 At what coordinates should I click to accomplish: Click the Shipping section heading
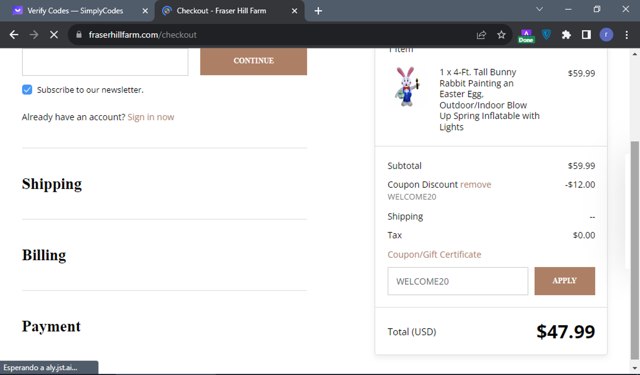pos(52,184)
